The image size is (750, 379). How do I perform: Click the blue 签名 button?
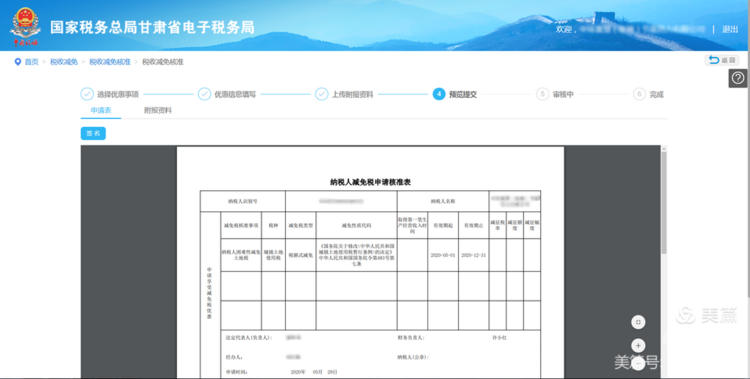(x=93, y=134)
